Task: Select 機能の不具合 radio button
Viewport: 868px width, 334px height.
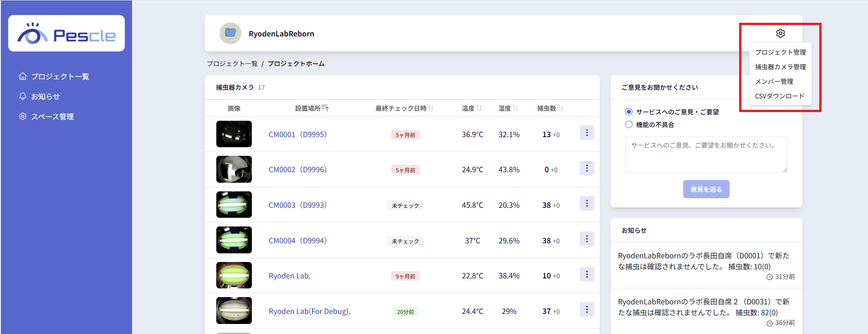Action: (629, 124)
